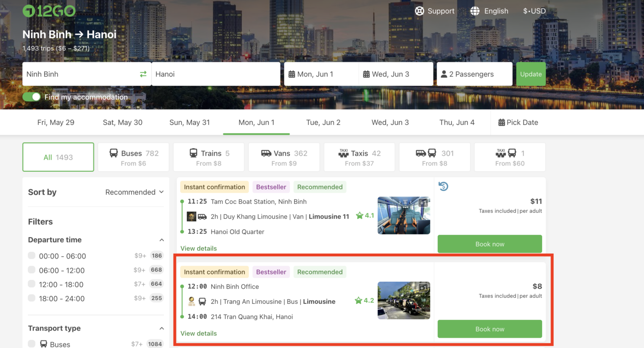Click the "214 Tran Quang Khai, Hanoi" arrival stop
Screen dimensions: 644x348
(x=252, y=317)
